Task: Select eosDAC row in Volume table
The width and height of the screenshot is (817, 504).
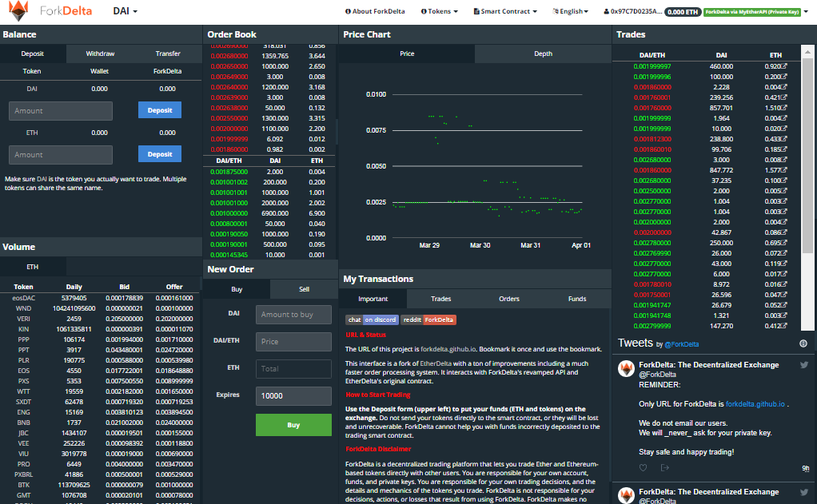Action: (100, 298)
